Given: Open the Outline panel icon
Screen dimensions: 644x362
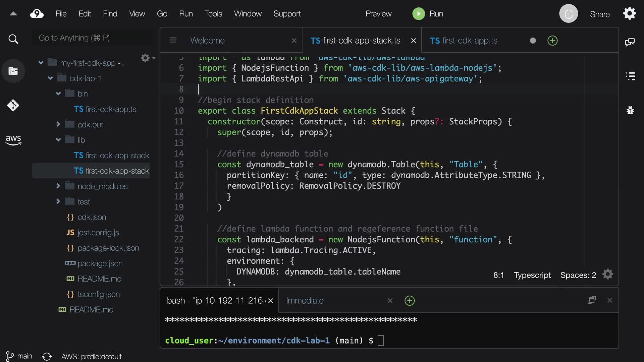Looking at the screenshot, I should coord(630,76).
